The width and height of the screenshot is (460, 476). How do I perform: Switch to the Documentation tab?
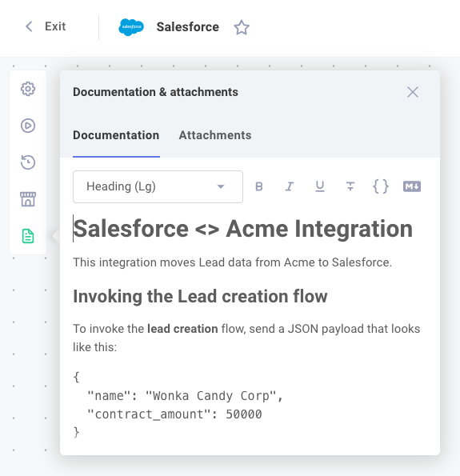coord(116,135)
